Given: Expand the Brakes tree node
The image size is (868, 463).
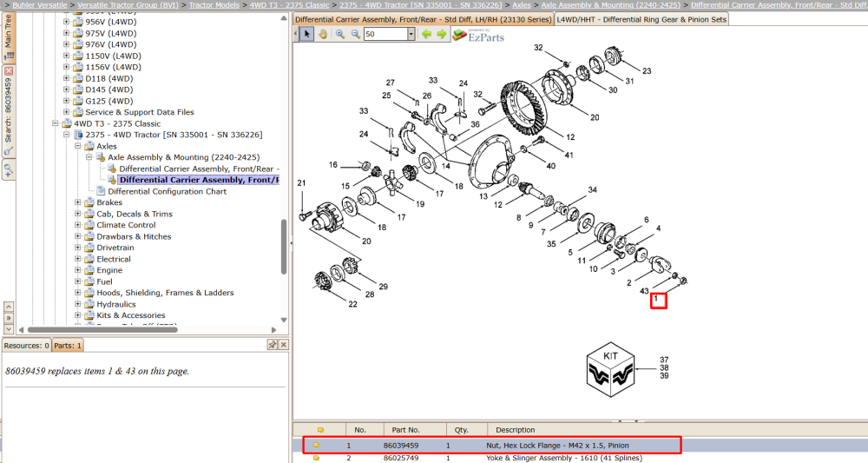Looking at the screenshot, I should (77, 202).
